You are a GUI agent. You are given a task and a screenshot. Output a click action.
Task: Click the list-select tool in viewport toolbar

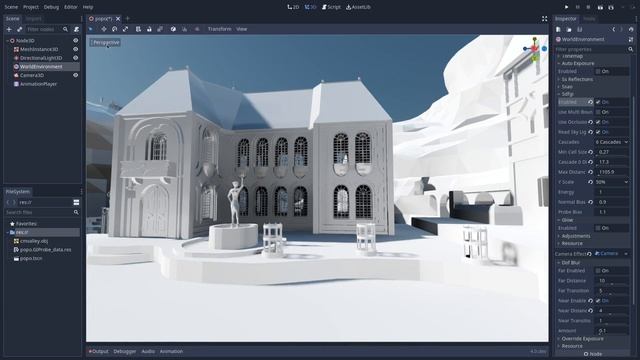tap(138, 29)
